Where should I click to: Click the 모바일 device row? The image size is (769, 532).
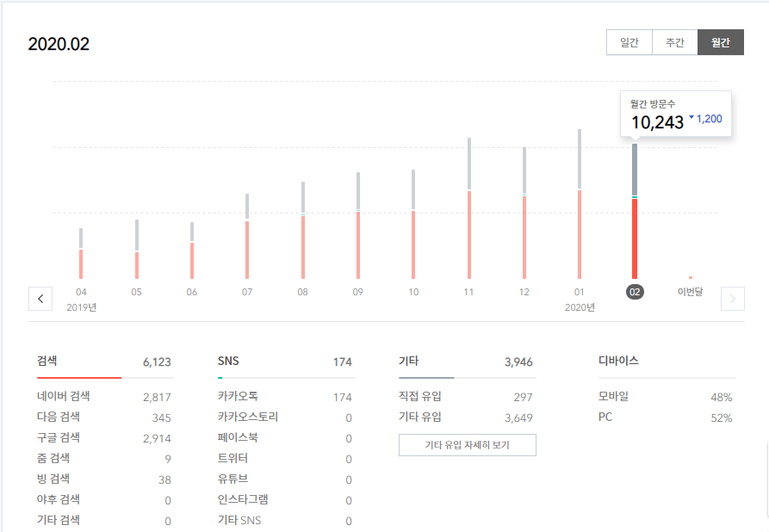coord(667,397)
